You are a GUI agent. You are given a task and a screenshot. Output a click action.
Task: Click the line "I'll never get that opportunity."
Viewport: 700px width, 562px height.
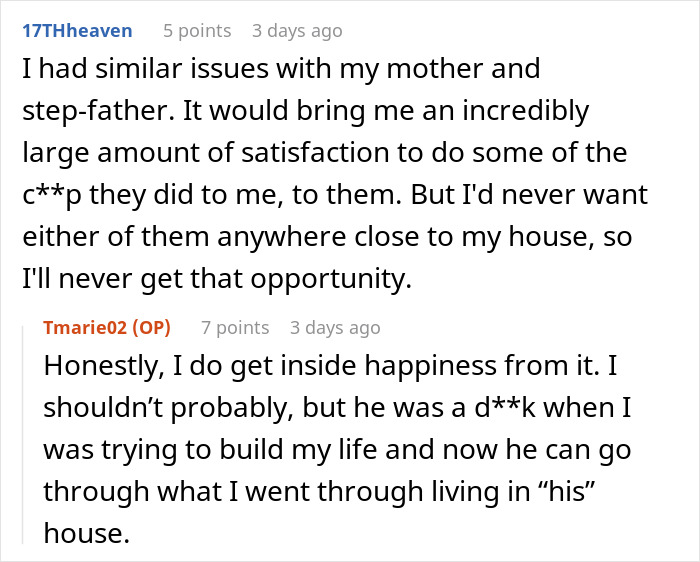pos(217,279)
